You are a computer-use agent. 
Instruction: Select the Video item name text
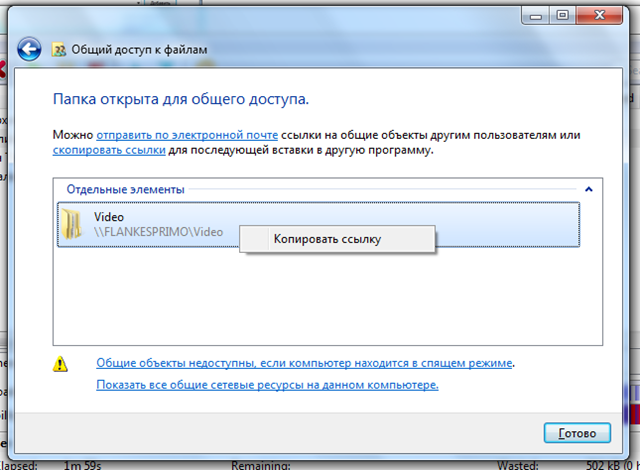click(109, 217)
